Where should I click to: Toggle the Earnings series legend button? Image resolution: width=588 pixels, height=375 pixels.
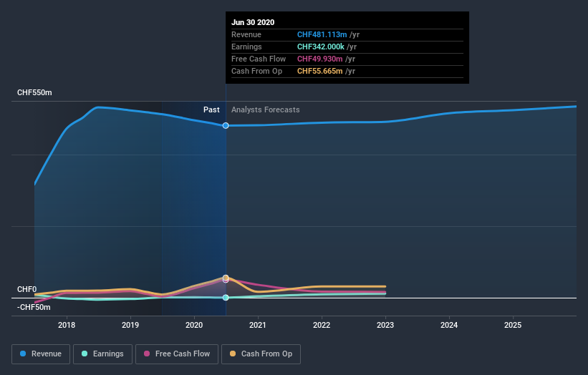pos(102,354)
